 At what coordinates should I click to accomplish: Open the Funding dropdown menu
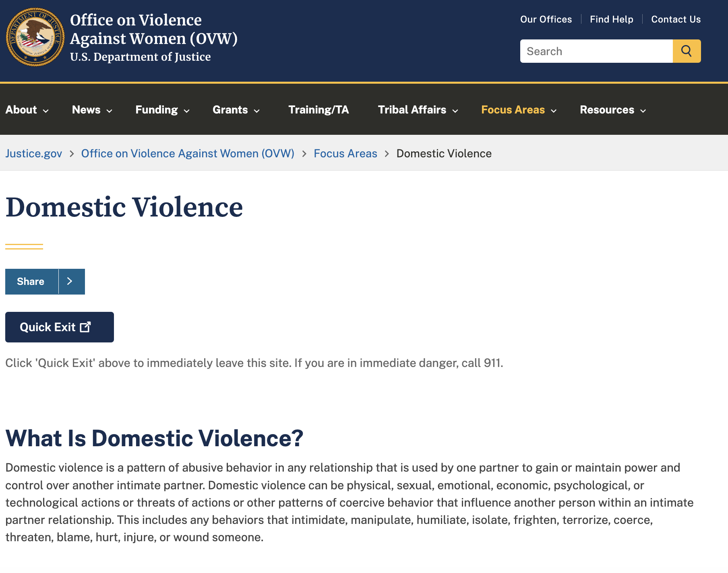(162, 110)
